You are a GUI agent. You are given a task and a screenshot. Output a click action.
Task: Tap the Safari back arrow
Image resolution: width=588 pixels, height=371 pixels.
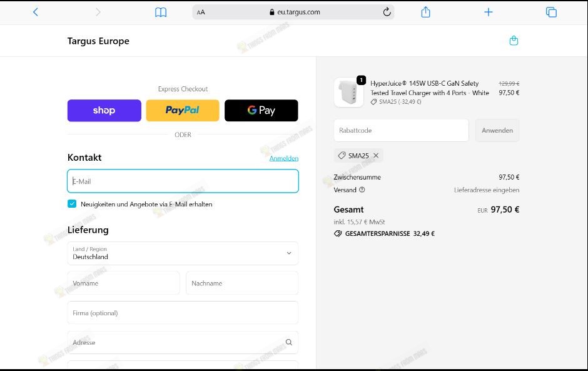(x=36, y=12)
